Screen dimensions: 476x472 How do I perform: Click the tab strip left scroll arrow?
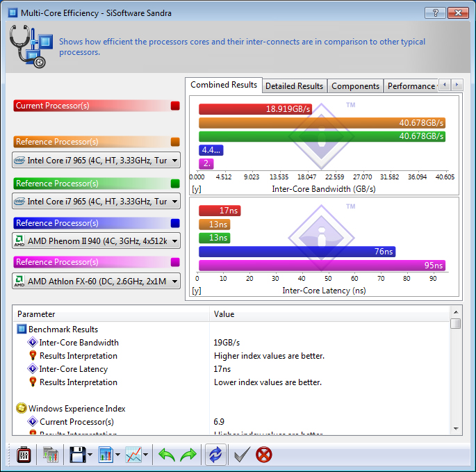point(445,85)
